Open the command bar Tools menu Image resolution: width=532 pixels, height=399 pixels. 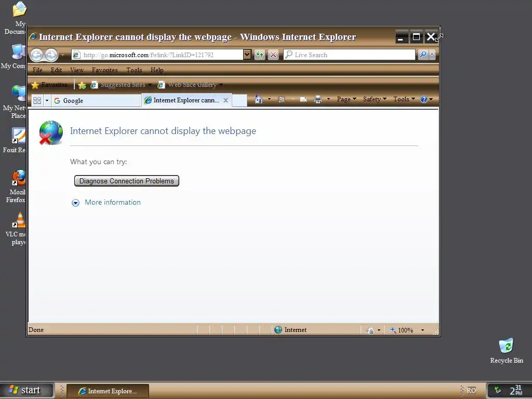pyautogui.click(x=404, y=99)
